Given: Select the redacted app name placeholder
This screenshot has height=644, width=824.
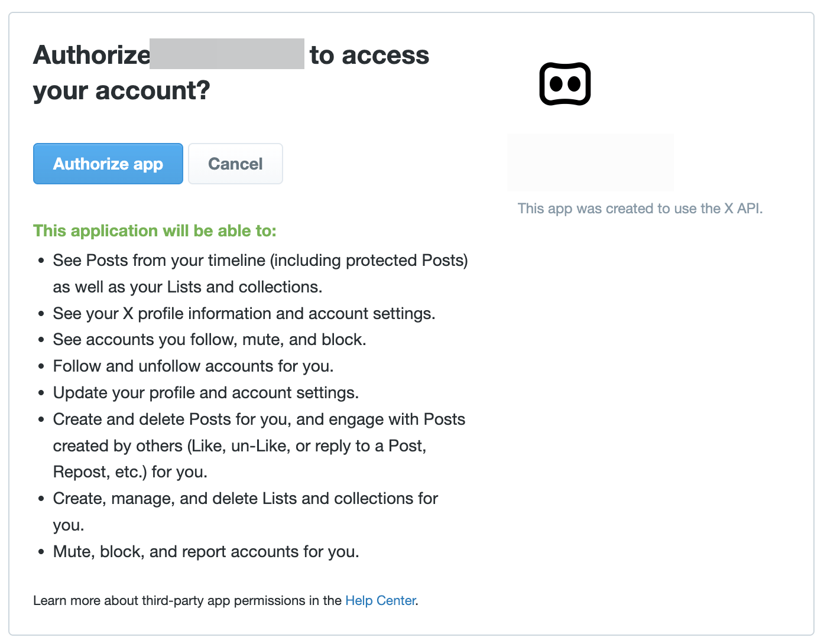Looking at the screenshot, I should (227, 54).
